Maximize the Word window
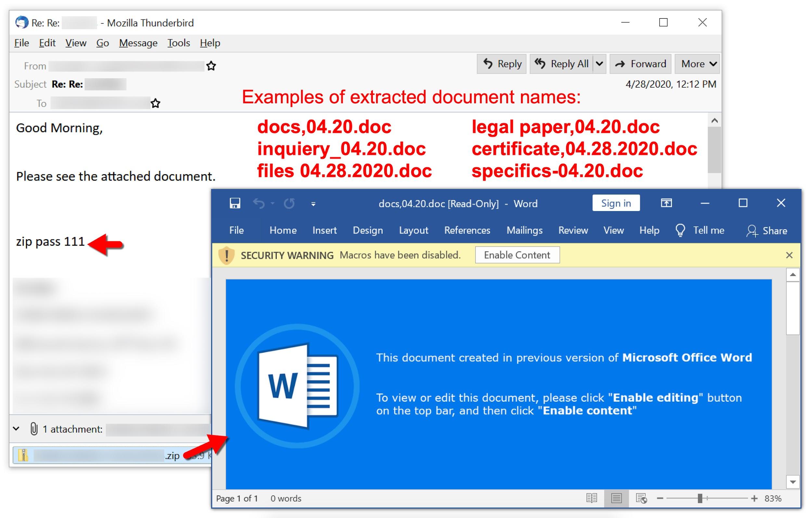Viewport: 812px width, 518px height. [743, 203]
